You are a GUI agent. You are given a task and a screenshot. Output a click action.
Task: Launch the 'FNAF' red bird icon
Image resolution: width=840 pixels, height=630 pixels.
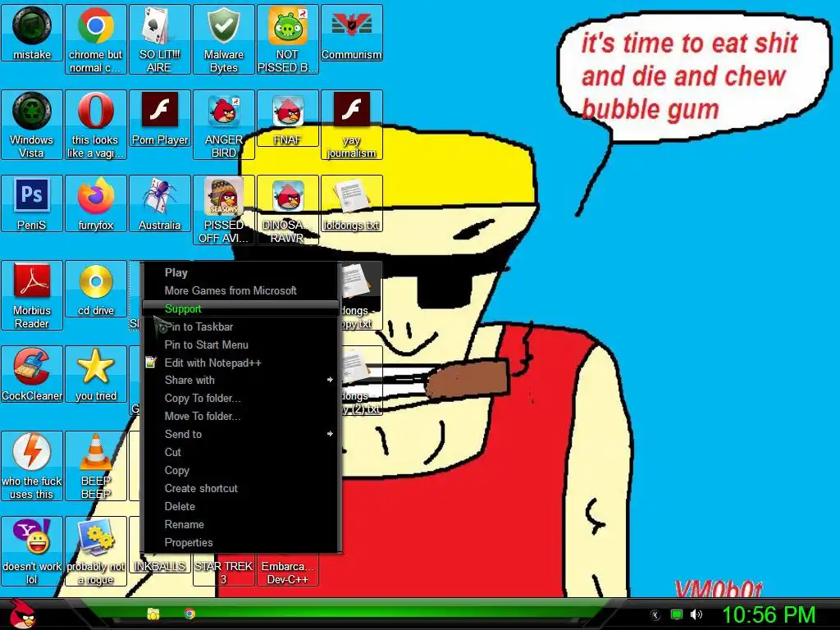click(x=288, y=118)
